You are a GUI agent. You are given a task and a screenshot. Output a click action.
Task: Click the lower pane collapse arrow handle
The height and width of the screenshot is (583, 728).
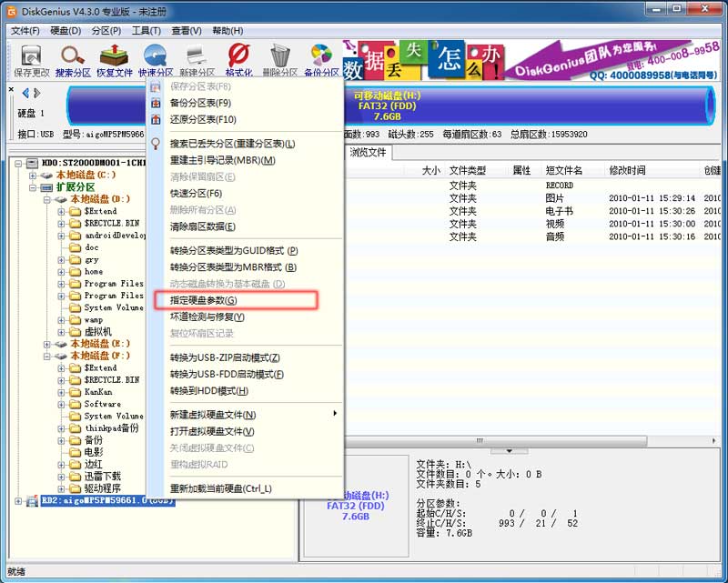[x=510, y=451]
